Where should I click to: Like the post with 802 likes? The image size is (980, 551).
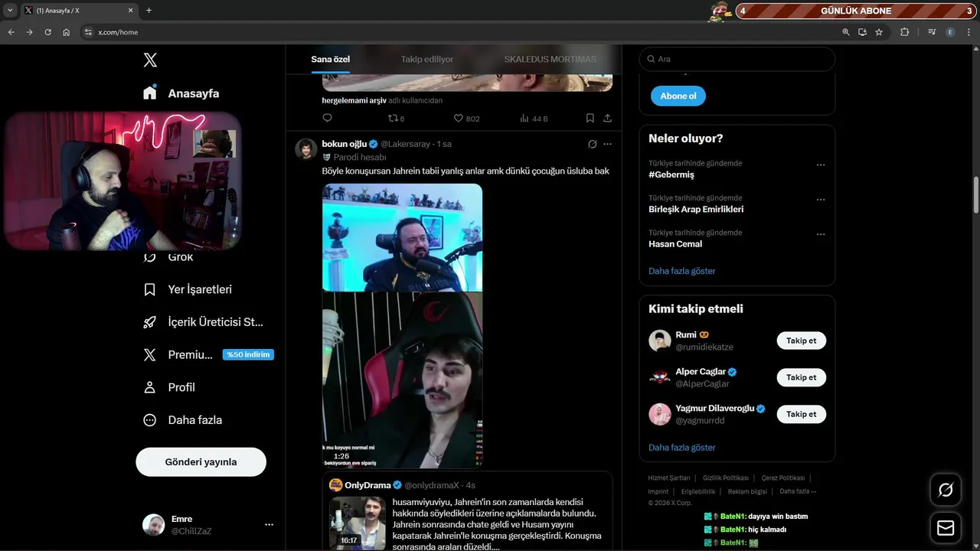coord(466,119)
